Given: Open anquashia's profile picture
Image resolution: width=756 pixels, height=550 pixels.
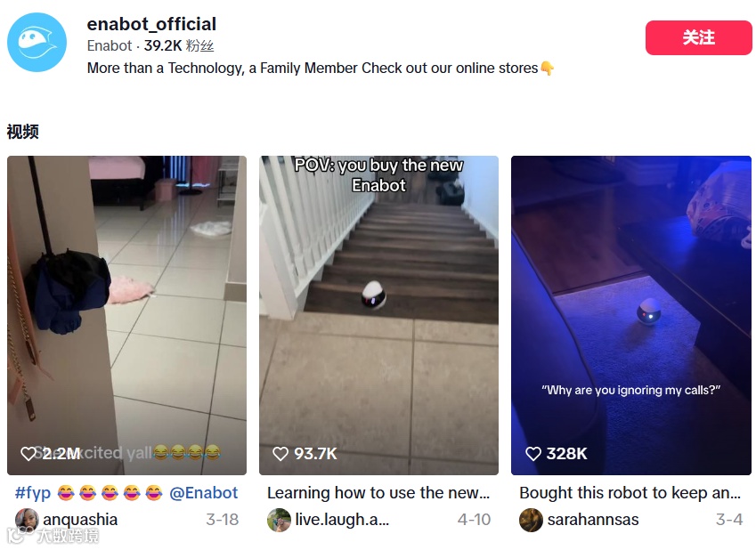Looking at the screenshot, I should point(27,520).
